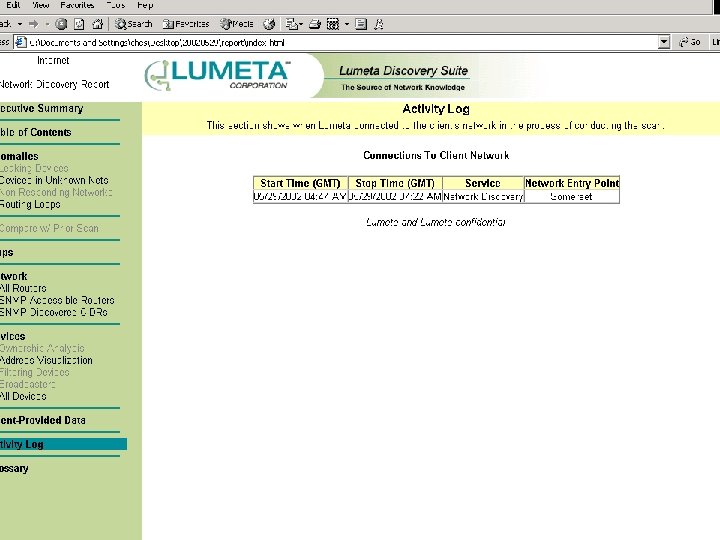Click the 07:22 AM stop time cell
The height and width of the screenshot is (540, 720).
pos(395,197)
